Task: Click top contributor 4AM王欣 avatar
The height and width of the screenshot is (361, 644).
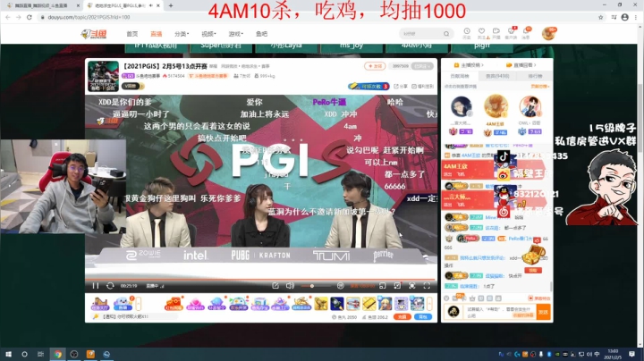Action: (496, 106)
